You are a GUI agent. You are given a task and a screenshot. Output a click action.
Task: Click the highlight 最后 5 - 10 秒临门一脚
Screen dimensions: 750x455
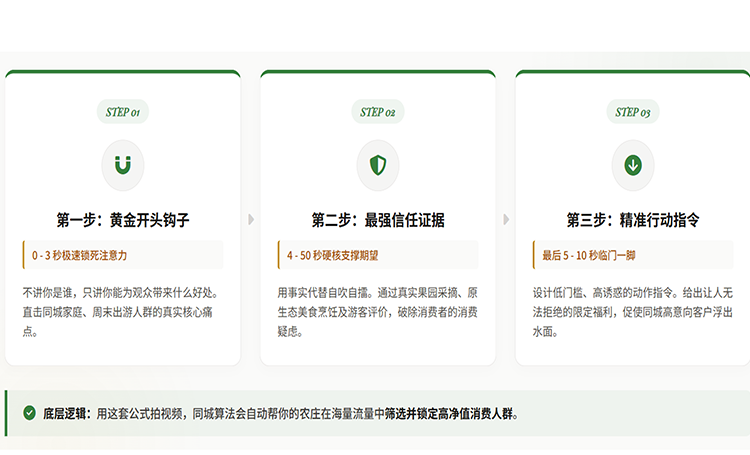(x=633, y=255)
